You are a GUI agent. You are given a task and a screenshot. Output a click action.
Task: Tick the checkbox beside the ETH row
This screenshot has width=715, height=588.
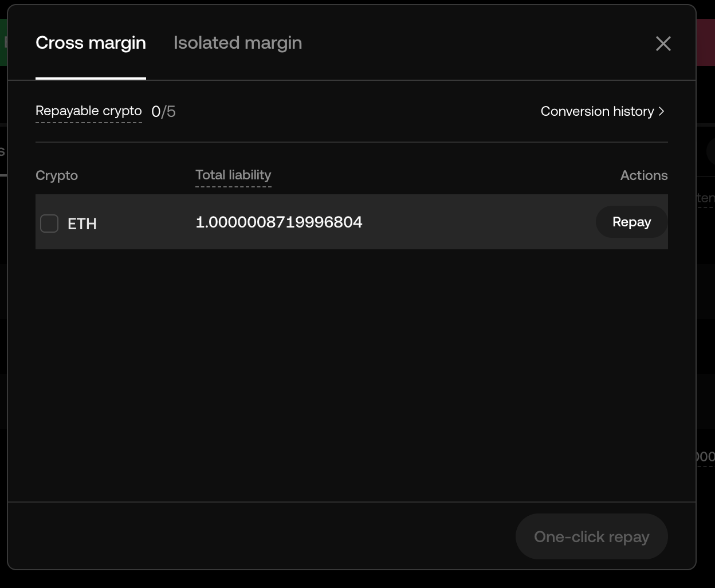pos(49,224)
